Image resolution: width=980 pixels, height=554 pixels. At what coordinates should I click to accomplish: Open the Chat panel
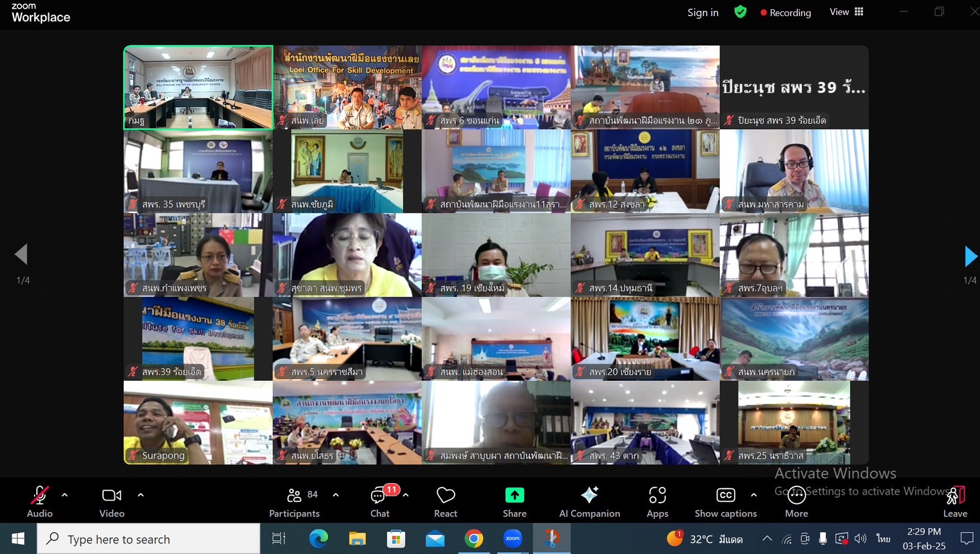coord(380,501)
